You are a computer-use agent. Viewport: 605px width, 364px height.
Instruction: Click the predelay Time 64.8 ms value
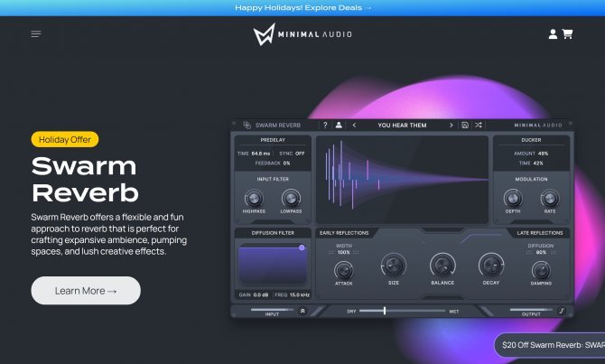pos(260,154)
